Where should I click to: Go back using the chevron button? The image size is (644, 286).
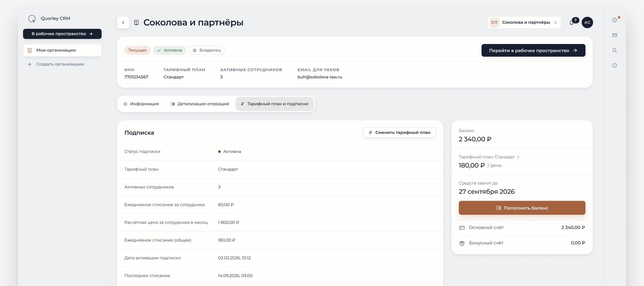123,22
